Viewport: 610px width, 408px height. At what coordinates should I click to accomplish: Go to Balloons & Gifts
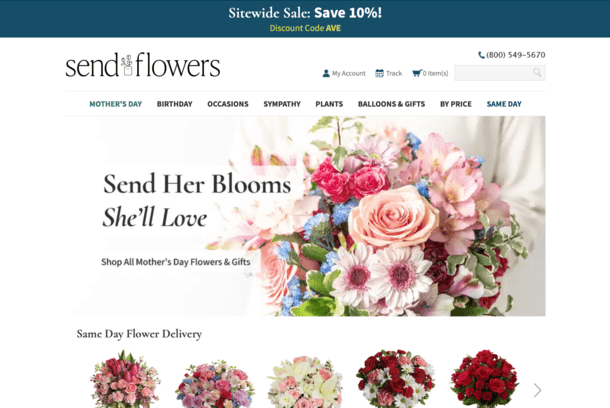click(391, 104)
